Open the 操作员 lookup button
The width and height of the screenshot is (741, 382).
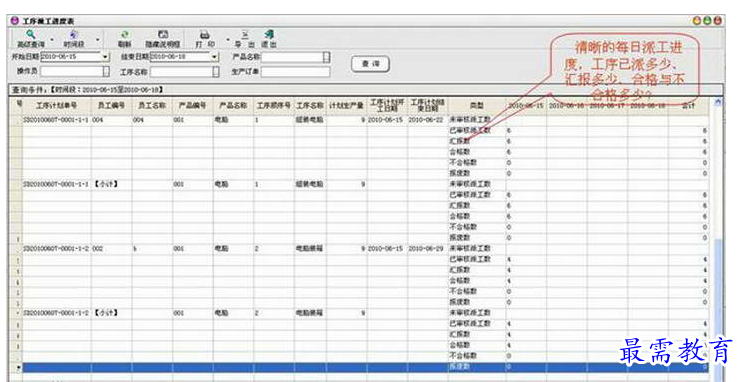[x=106, y=71]
